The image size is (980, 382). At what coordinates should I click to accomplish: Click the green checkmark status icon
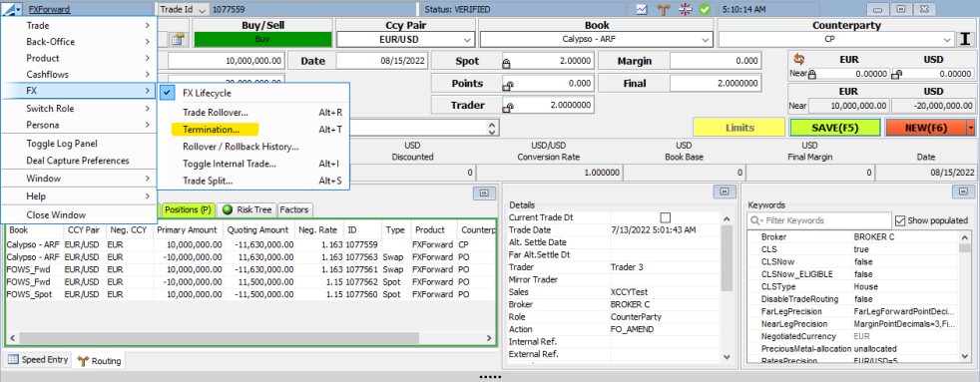point(705,9)
